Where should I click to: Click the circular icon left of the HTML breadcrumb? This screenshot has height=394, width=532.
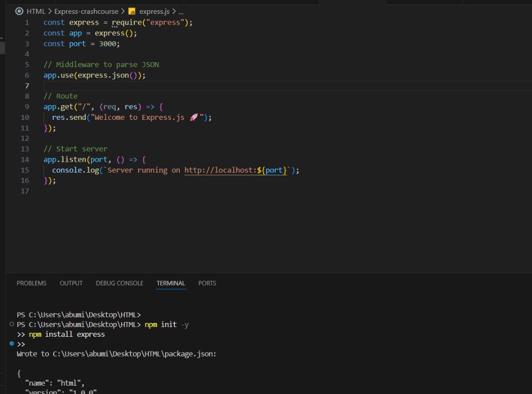click(19, 11)
